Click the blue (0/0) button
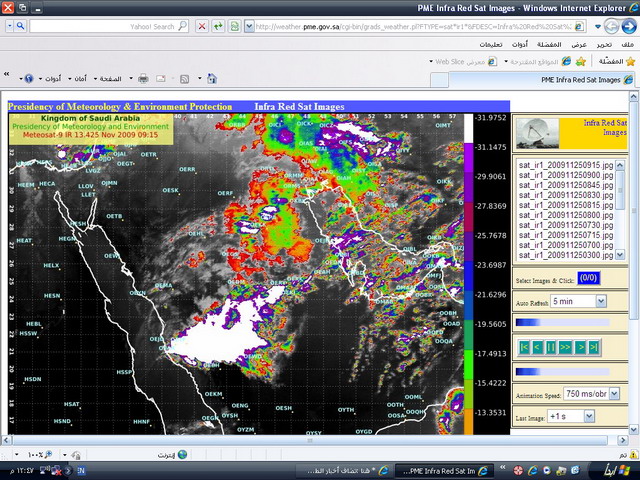640x480 pixels. (588, 278)
